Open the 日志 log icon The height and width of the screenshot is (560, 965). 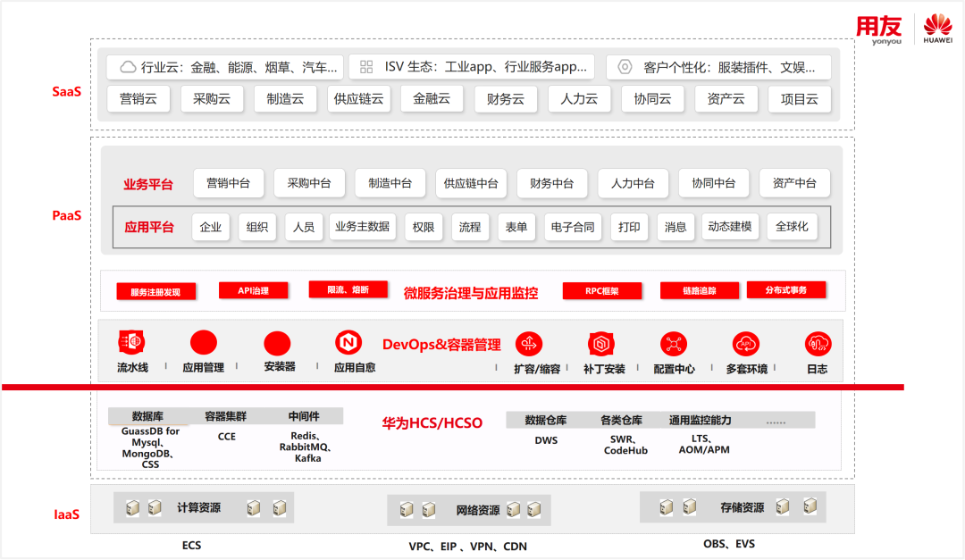tap(818, 344)
